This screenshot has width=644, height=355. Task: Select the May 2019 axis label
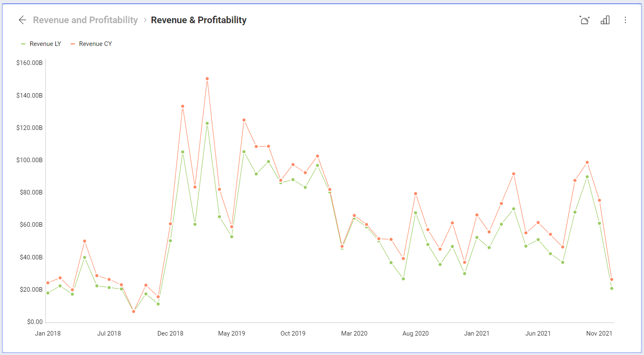click(x=231, y=333)
